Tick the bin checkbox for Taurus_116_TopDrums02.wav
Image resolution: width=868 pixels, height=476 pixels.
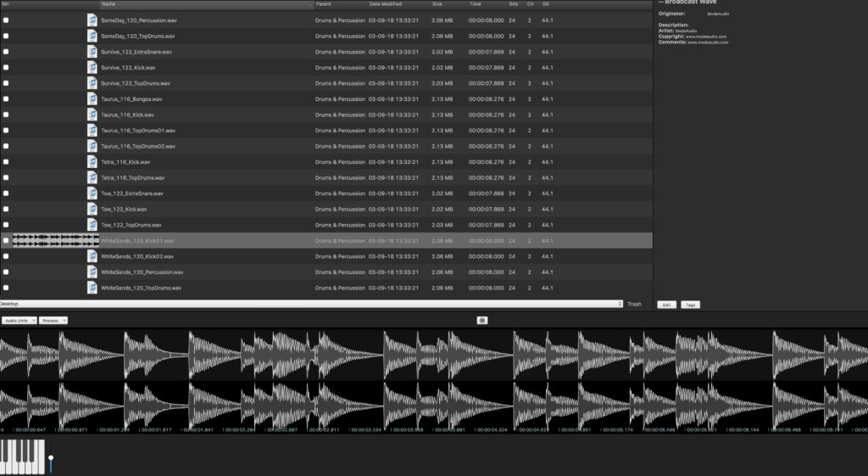click(x=6, y=146)
